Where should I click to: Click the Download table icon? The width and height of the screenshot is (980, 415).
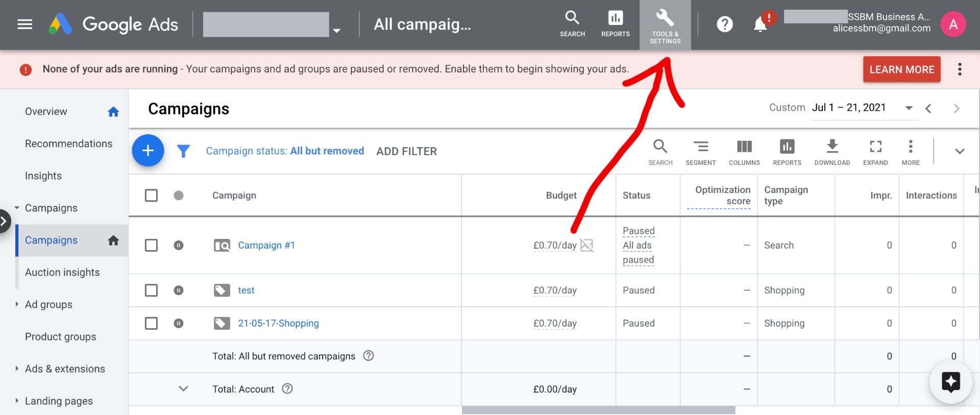[x=832, y=152]
